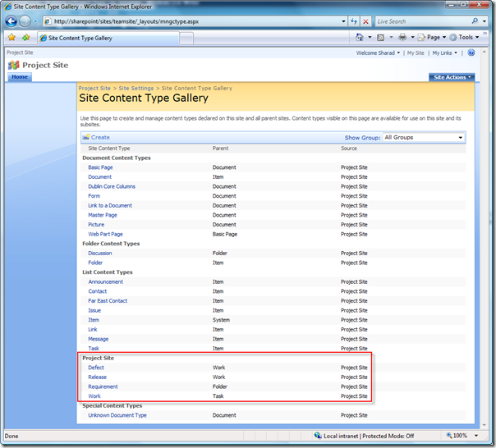The image size is (496, 448).
Task: Open the Link to a Document content type
Action: (x=110, y=205)
